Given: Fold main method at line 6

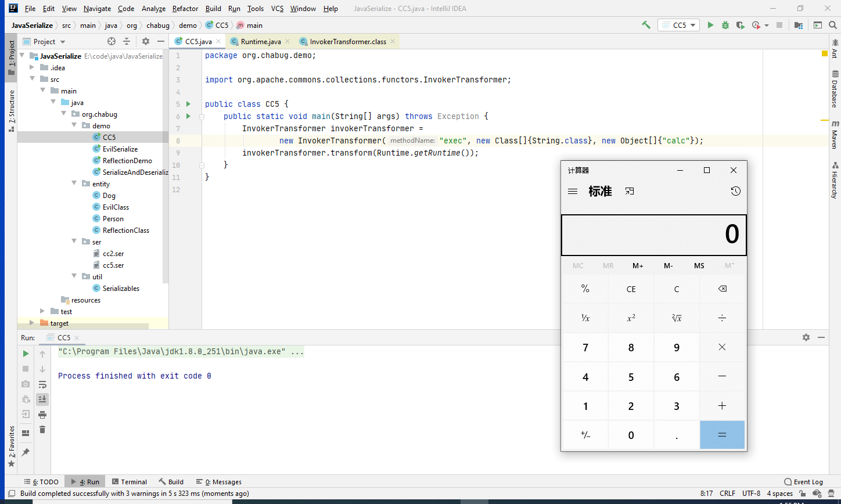Looking at the screenshot, I should coord(202,116).
